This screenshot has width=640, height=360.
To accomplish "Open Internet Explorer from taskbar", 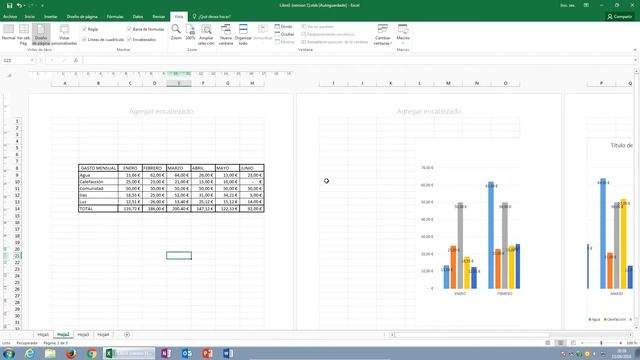I will [29, 353].
